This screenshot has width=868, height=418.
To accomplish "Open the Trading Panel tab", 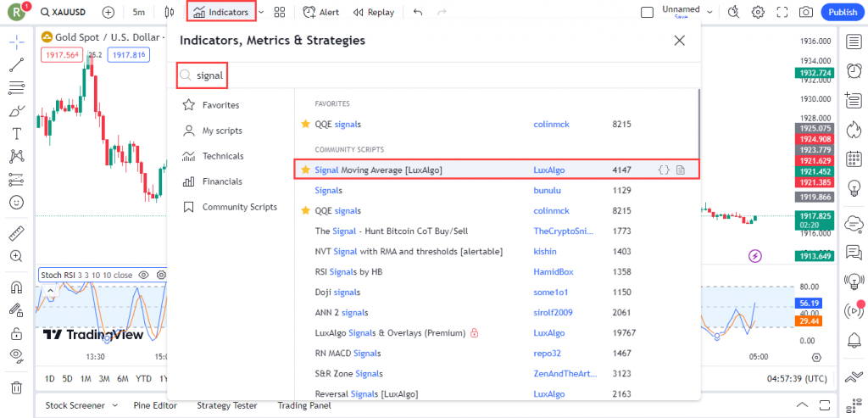I will point(304,405).
